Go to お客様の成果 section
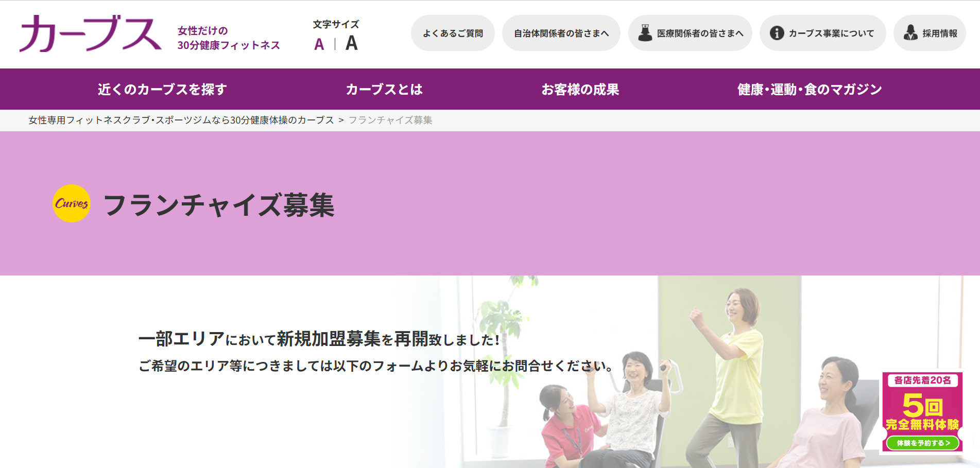The image size is (980, 468). coord(580,89)
